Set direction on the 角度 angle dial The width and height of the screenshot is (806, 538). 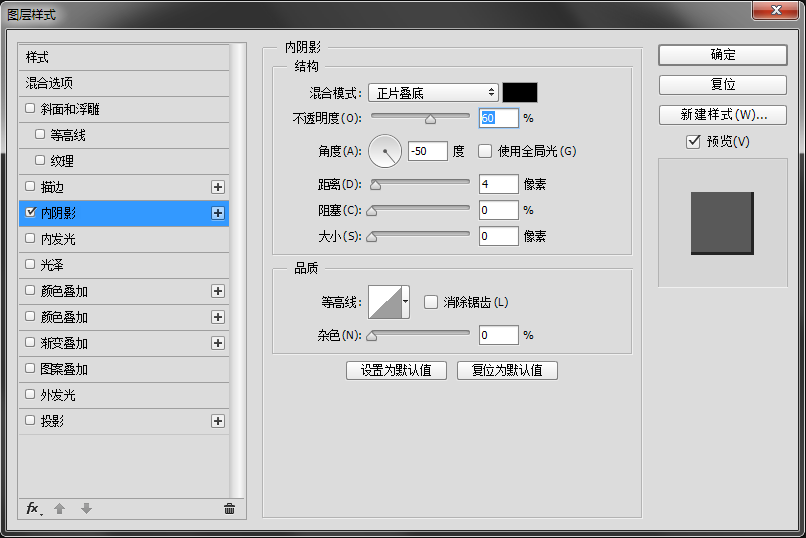pyautogui.click(x=385, y=151)
